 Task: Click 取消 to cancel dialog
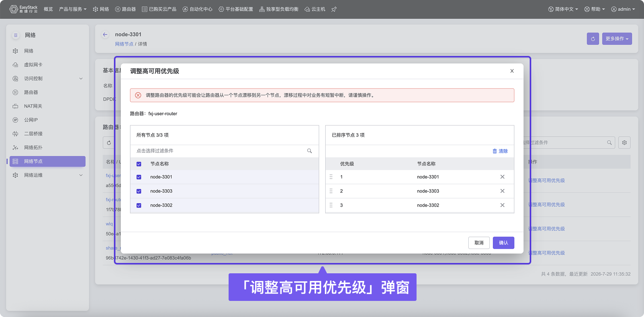(x=479, y=243)
